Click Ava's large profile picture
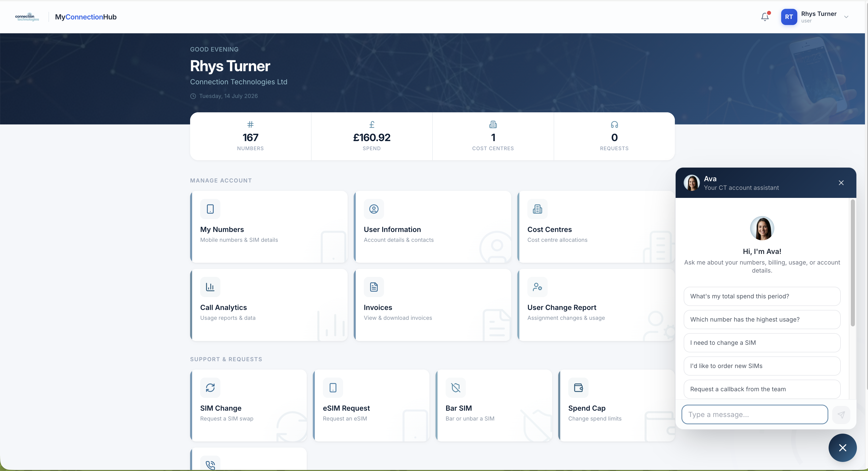 (x=762, y=228)
